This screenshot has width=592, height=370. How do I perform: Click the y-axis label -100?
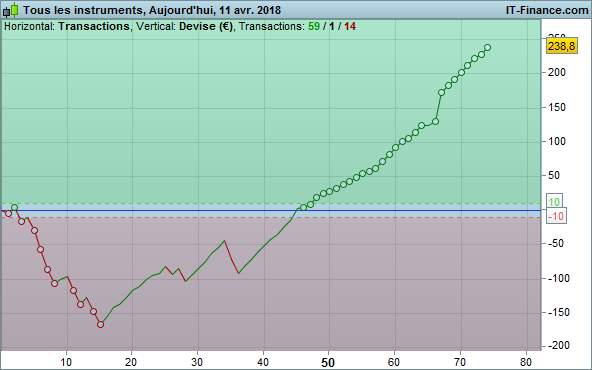pyautogui.click(x=558, y=278)
